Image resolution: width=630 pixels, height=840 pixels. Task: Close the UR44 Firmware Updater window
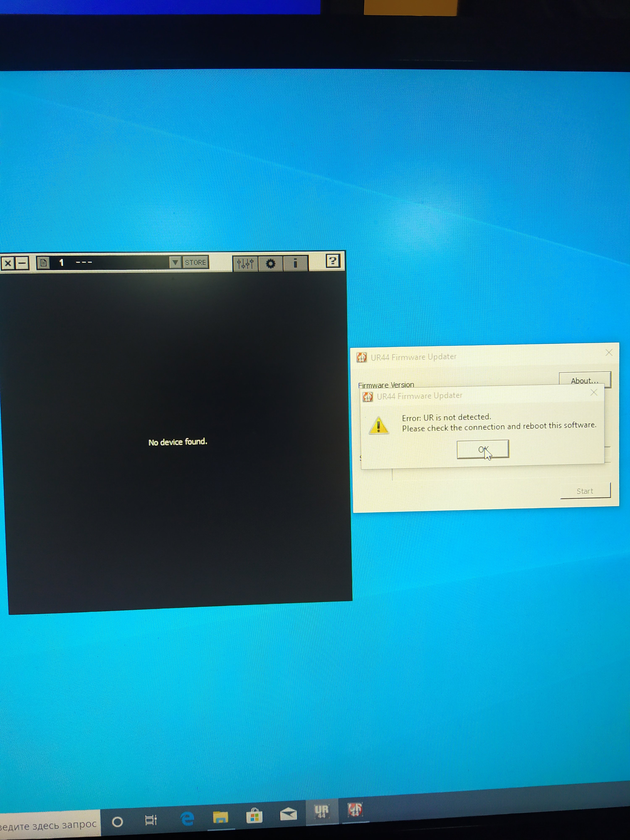point(609,352)
